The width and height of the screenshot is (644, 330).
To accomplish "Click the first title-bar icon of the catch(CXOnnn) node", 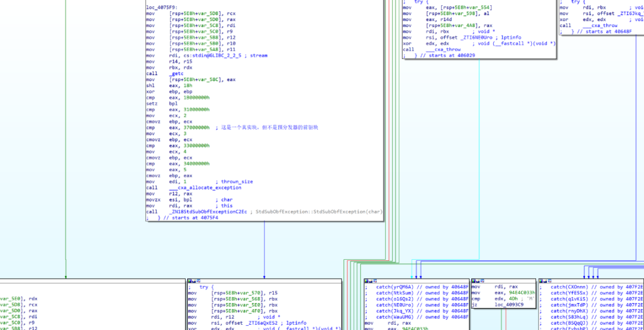I will coord(541,281).
